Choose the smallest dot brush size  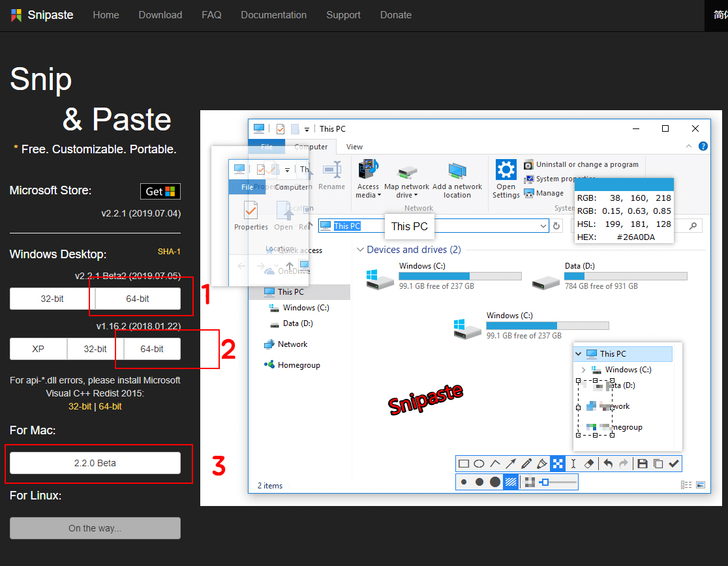coord(463,482)
